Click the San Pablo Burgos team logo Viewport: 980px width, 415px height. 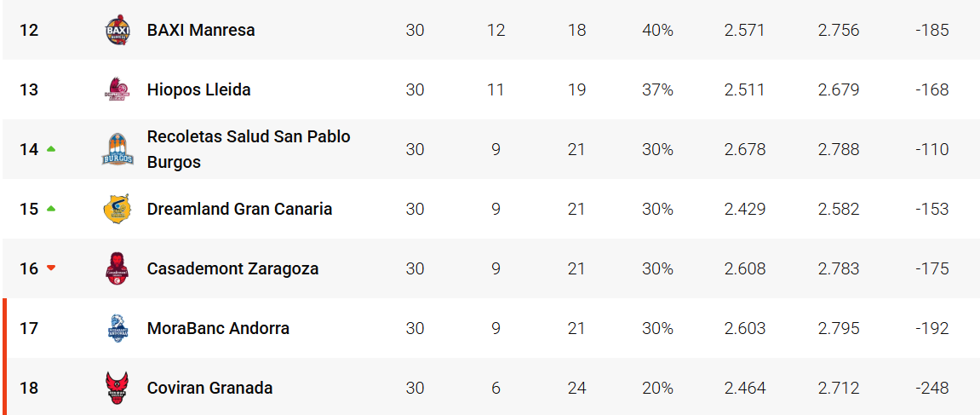[x=117, y=149]
